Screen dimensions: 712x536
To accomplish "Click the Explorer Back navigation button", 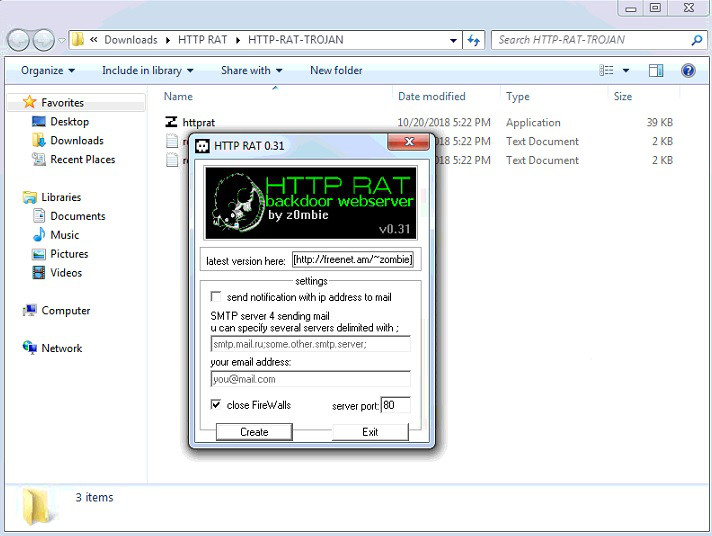I will coord(19,40).
